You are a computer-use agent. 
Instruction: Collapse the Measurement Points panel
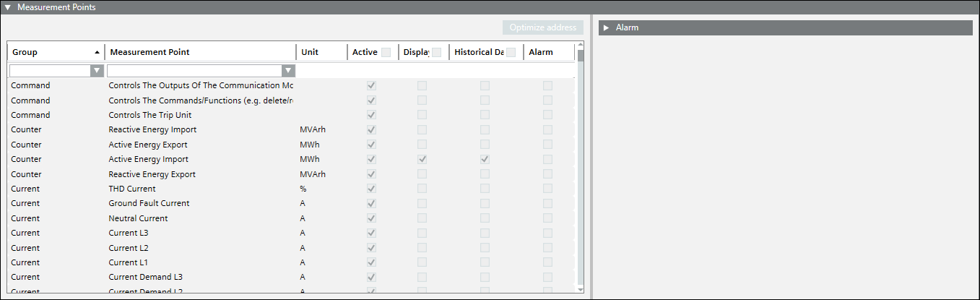click(8, 7)
